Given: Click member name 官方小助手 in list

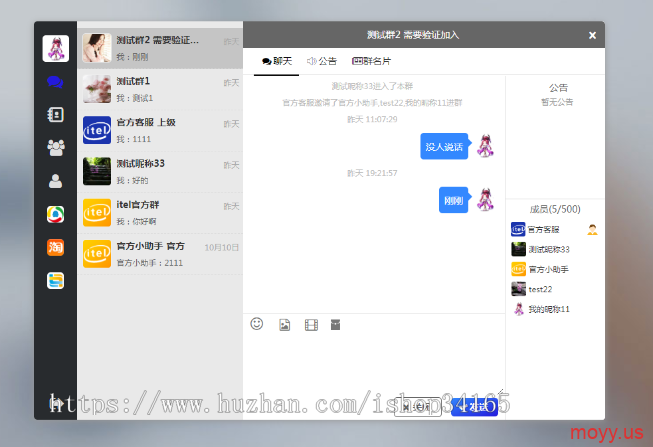Looking at the screenshot, I should tap(548, 270).
